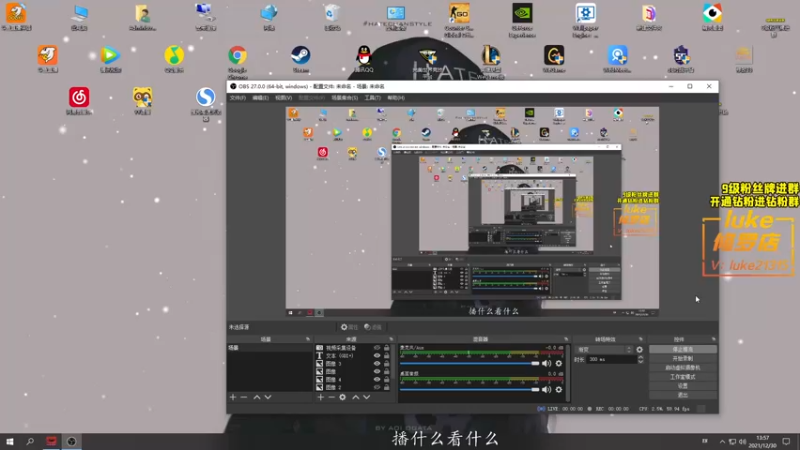Increase the 时长 duration with the up stepper
This screenshot has width=800, height=450.
(x=641, y=357)
